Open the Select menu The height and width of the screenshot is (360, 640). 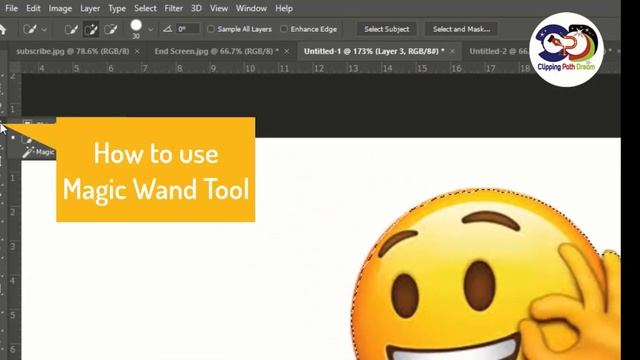click(145, 8)
